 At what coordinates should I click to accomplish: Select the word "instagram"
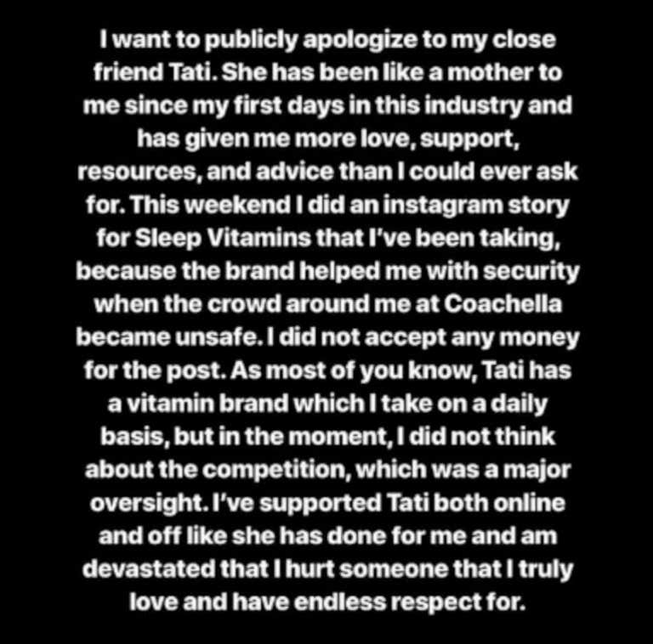pos(443,206)
